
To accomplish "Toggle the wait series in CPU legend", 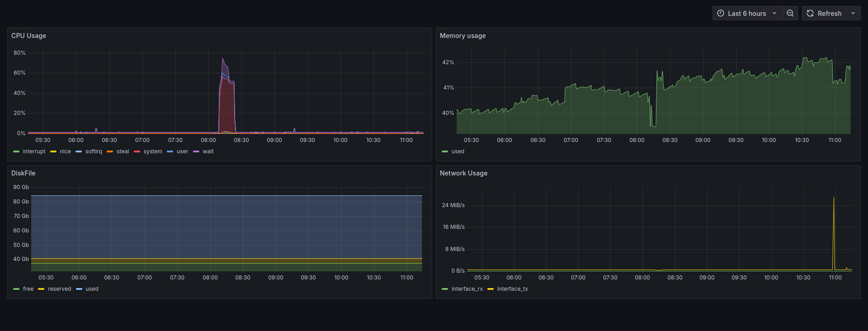I will coord(208,151).
